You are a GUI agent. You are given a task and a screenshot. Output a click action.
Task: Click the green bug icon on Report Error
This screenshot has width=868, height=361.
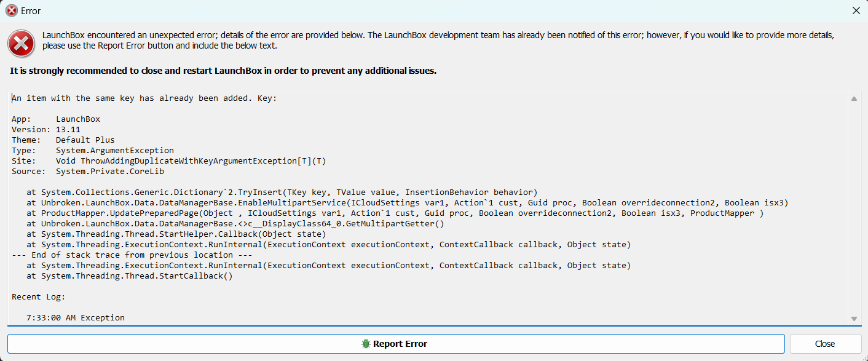pyautogui.click(x=366, y=344)
